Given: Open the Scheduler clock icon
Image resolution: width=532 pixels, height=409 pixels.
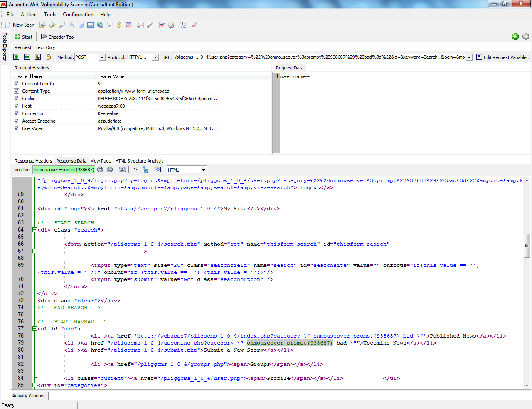Looking at the screenshot, I should point(183,25).
